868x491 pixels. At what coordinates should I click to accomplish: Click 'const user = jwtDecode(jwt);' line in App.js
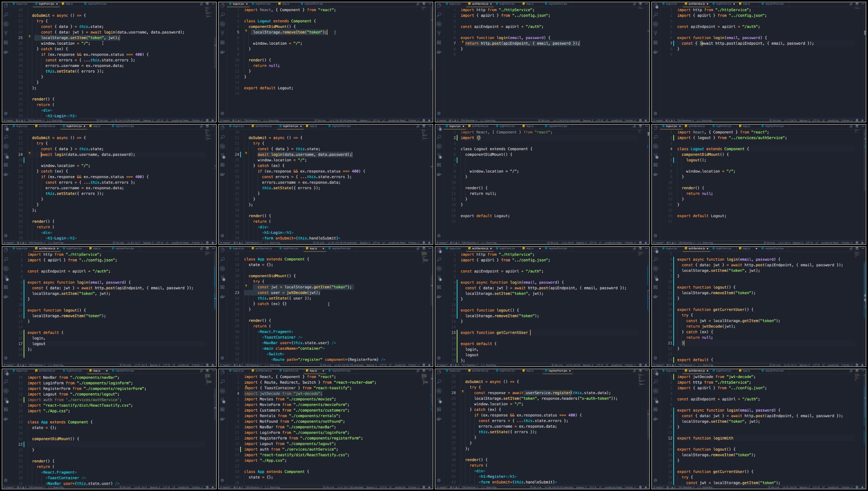(x=289, y=293)
